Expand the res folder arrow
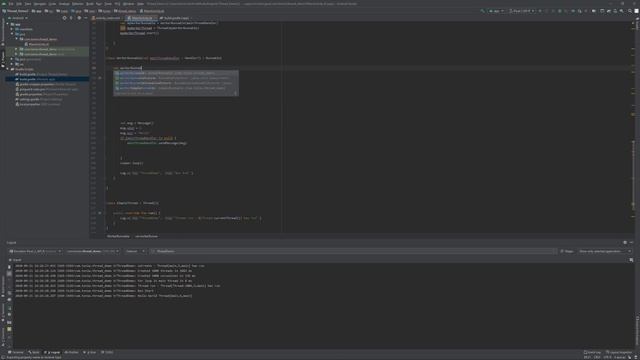 12,64
